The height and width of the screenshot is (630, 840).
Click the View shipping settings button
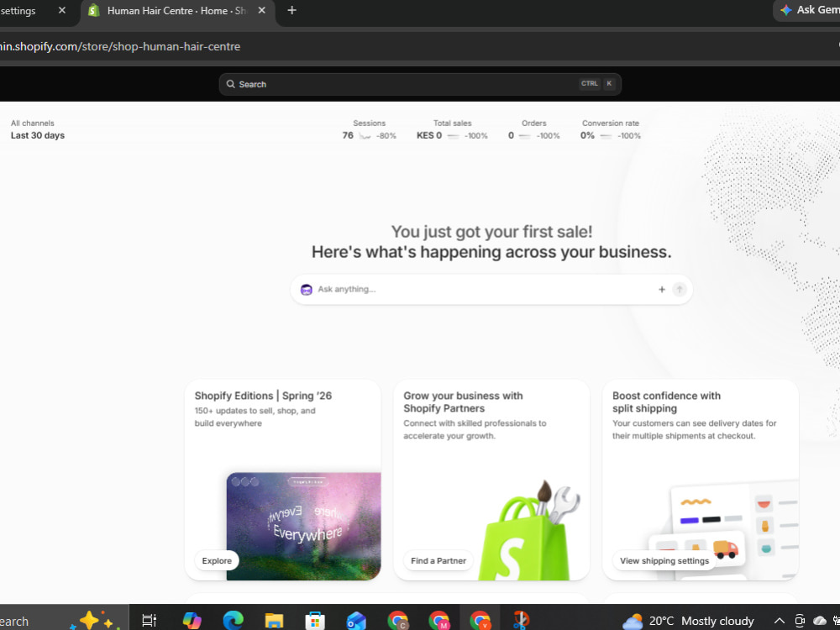(664, 561)
